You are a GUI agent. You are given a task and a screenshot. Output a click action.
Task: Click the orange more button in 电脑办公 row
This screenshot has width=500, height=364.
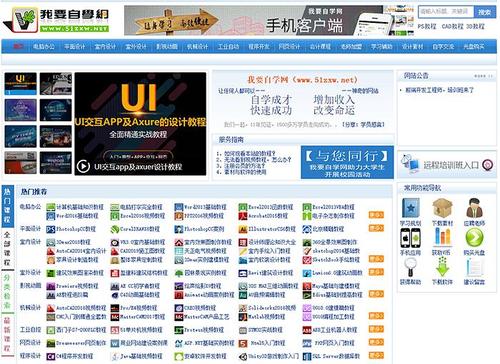(376, 215)
